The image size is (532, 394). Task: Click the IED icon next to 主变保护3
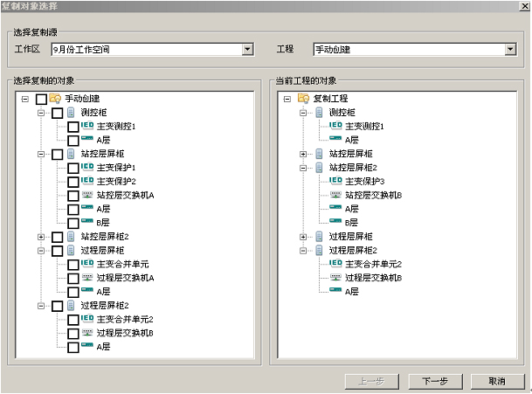[335, 181]
